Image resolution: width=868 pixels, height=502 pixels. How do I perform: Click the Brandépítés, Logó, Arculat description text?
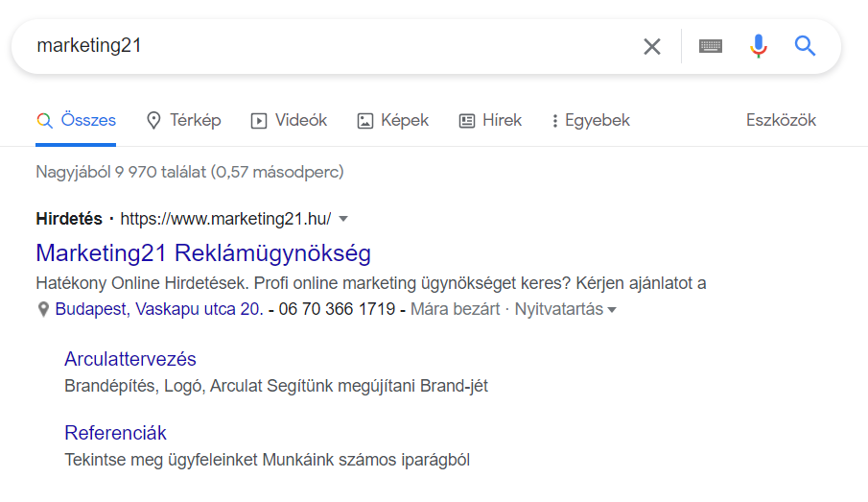pyautogui.click(x=276, y=386)
